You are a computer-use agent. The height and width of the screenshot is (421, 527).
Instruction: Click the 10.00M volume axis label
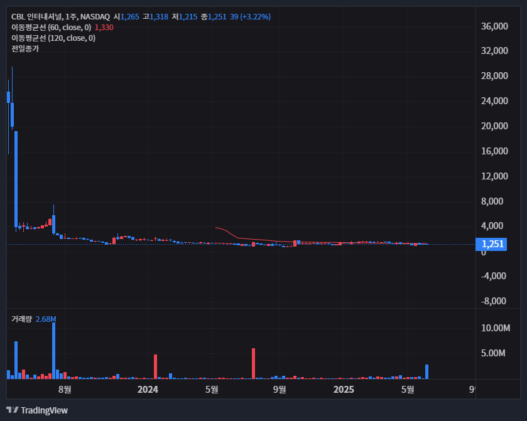[495, 328]
